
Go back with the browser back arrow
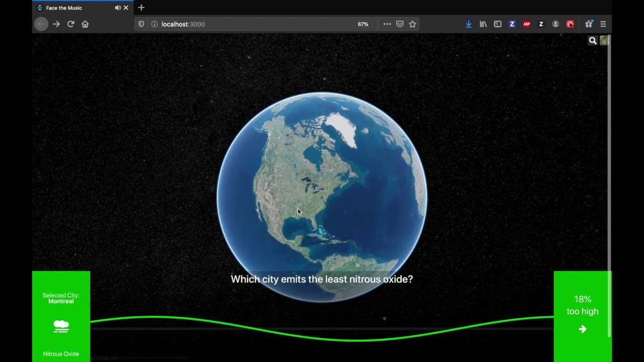[x=41, y=24]
